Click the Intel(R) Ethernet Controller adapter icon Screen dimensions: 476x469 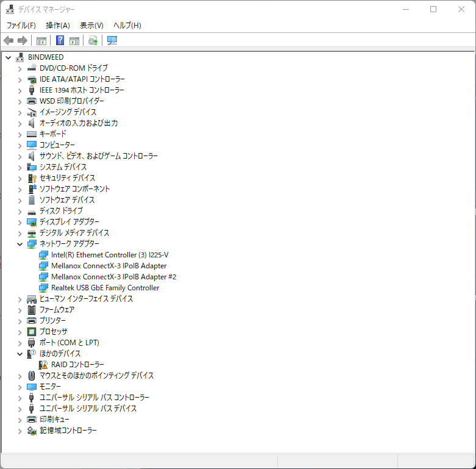[43, 255]
